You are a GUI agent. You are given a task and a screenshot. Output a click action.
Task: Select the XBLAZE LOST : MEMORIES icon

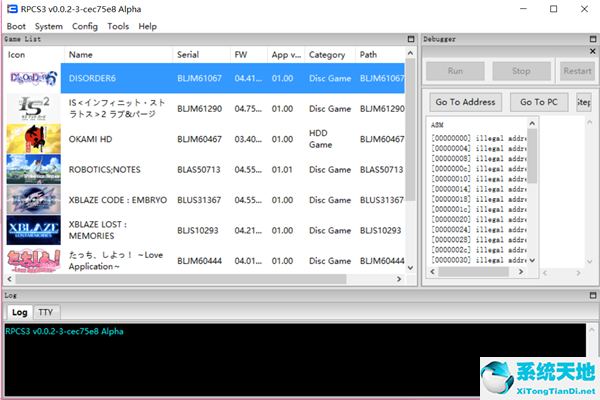pos(34,230)
